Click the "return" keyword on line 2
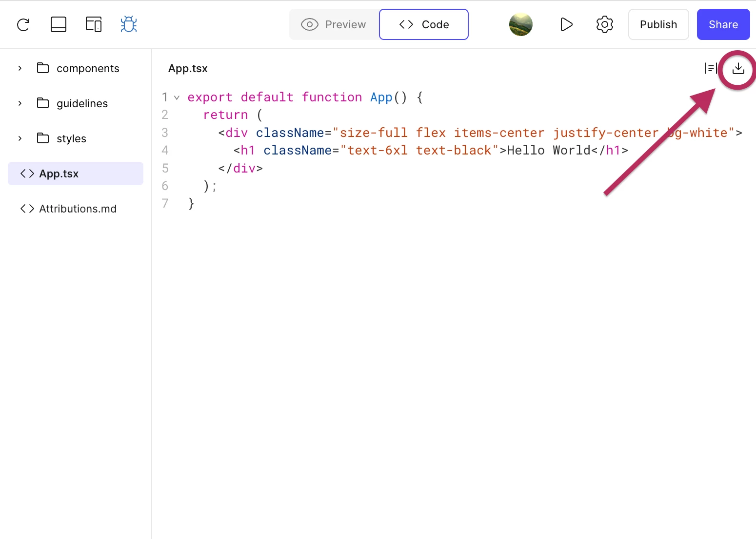The height and width of the screenshot is (539, 756). point(225,115)
